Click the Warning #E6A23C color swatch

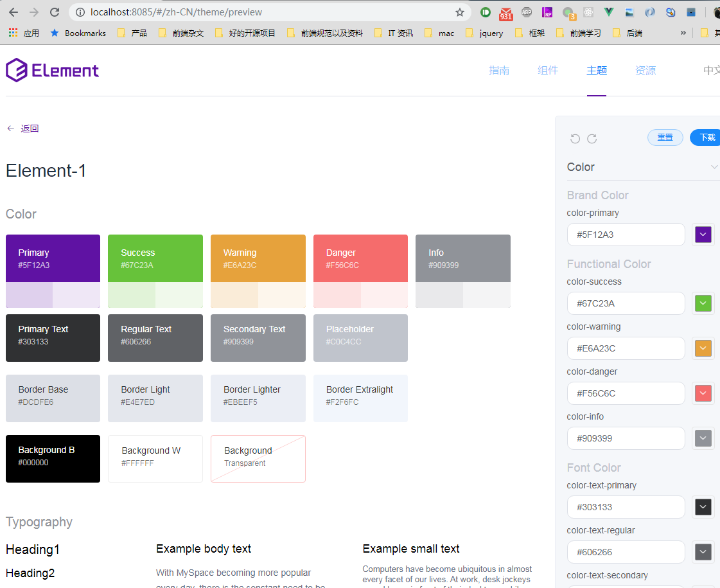coord(258,258)
